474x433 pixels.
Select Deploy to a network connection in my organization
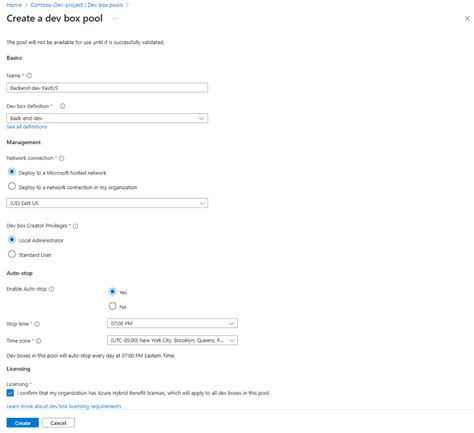[x=12, y=186]
